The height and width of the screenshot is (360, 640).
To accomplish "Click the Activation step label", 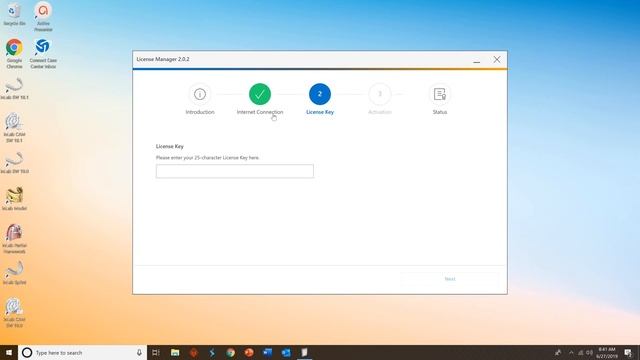I will (x=380, y=112).
